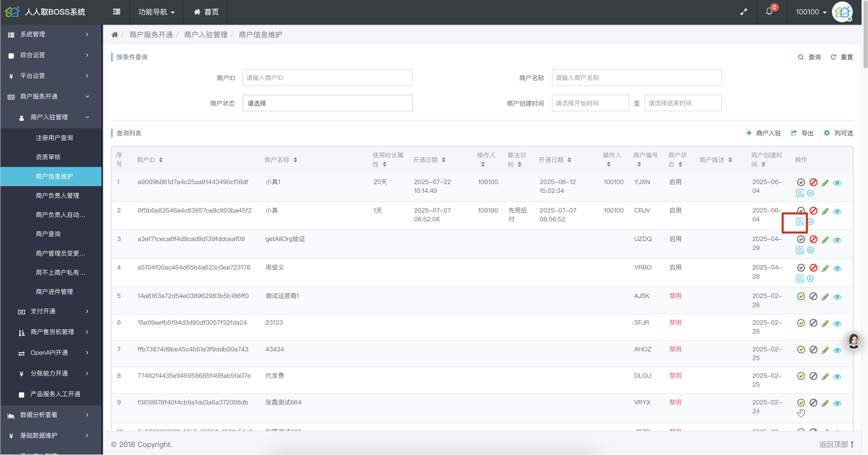The image size is (868, 455).
Task: Enable merchant 23123 with green checkmark
Action: tap(801, 323)
